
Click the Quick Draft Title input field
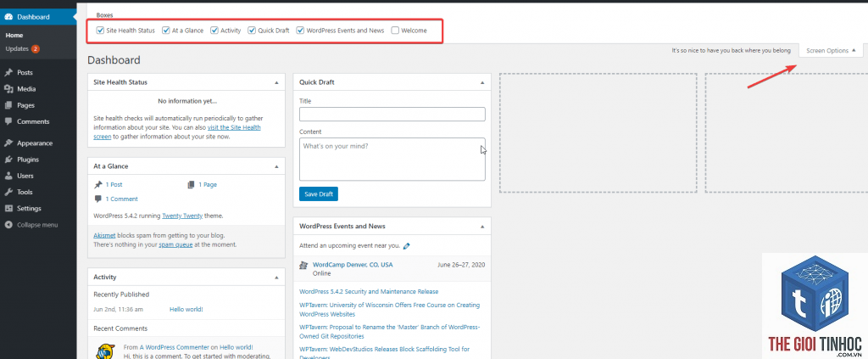392,114
